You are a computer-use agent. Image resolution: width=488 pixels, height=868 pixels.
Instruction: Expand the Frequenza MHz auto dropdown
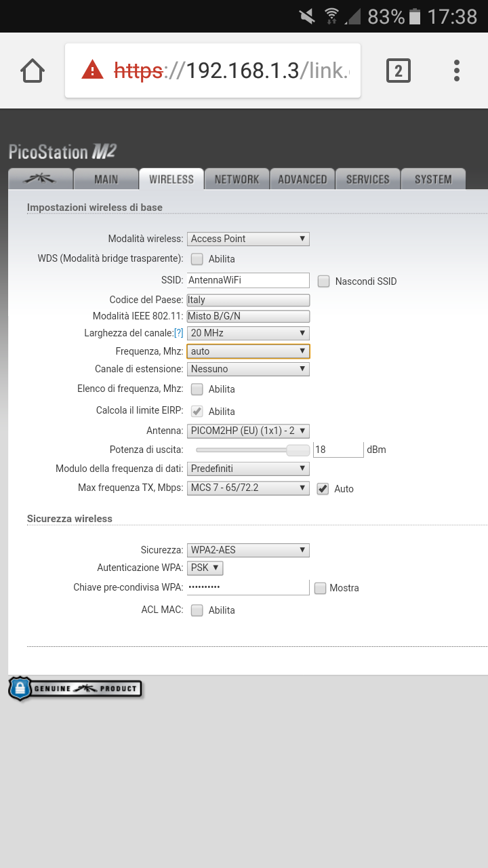pyautogui.click(x=248, y=351)
